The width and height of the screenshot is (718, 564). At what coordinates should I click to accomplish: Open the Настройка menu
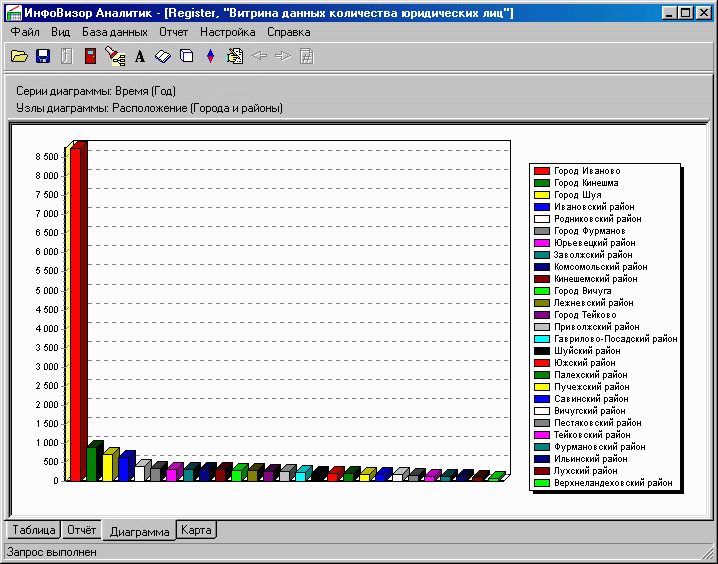pyautogui.click(x=228, y=32)
